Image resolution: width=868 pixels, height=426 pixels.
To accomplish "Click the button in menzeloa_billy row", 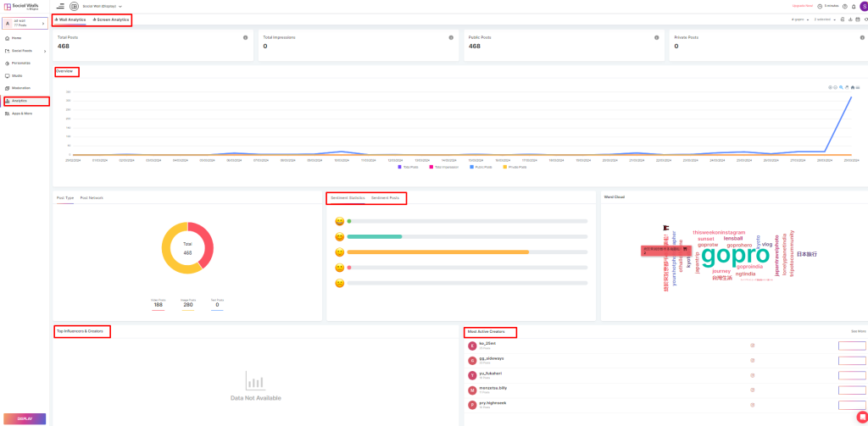I will (852, 390).
